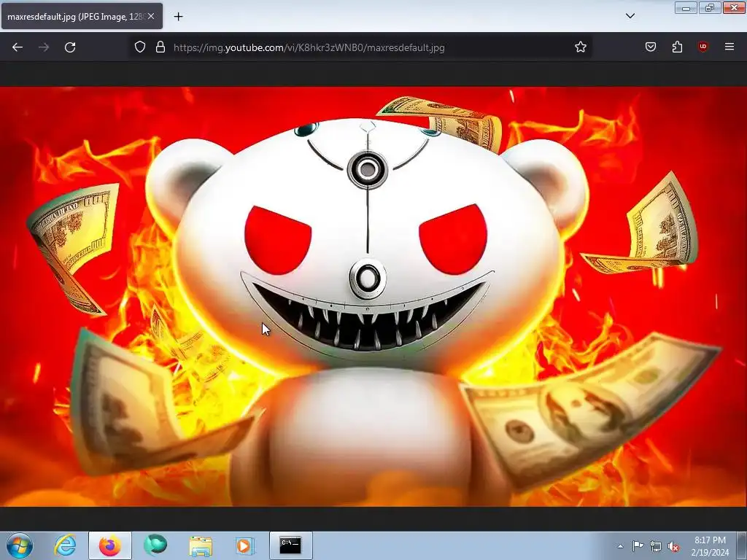Open the tracking protection shield icon
This screenshot has width=747, height=560.
(139, 47)
